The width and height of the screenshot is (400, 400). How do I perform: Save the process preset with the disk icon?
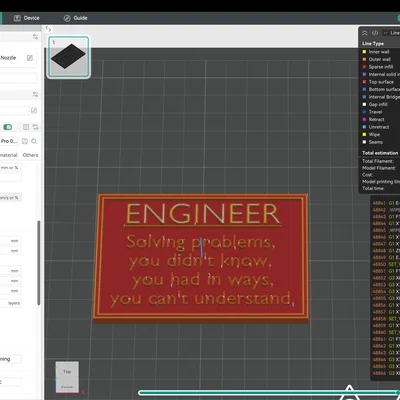[x=25, y=141]
